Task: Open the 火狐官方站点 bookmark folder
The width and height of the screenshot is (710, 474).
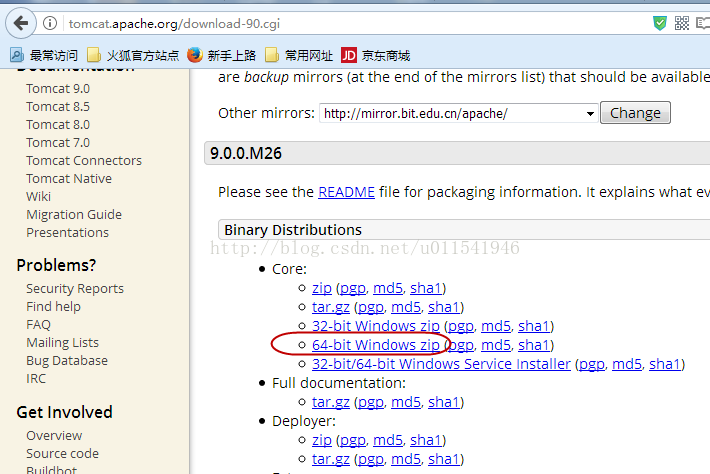Action: point(133,55)
